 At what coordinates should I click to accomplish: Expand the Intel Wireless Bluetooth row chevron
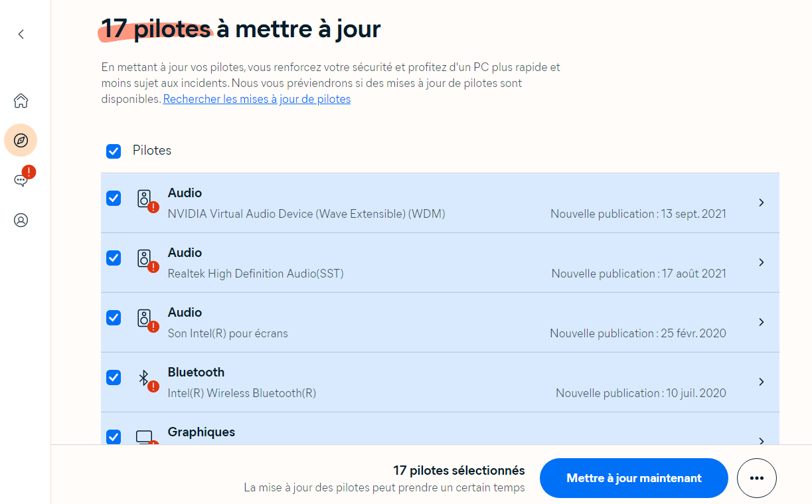point(761,382)
